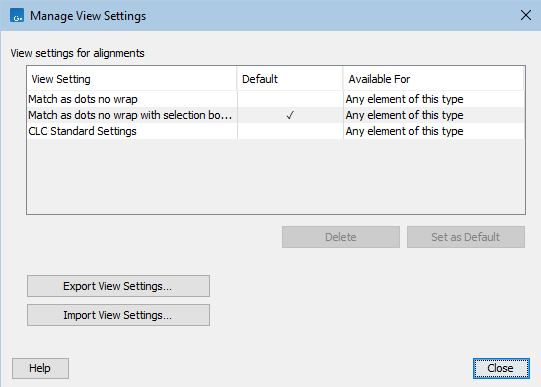The height and width of the screenshot is (387, 541).
Task: Click Default cell of CLC Standard Settings
Action: 290,131
